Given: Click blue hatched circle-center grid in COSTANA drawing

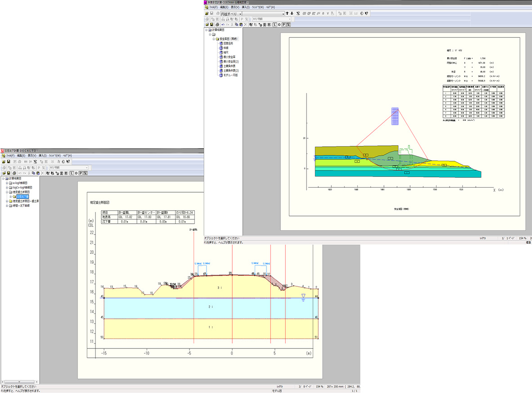Looking at the screenshot, I should 395,117.
